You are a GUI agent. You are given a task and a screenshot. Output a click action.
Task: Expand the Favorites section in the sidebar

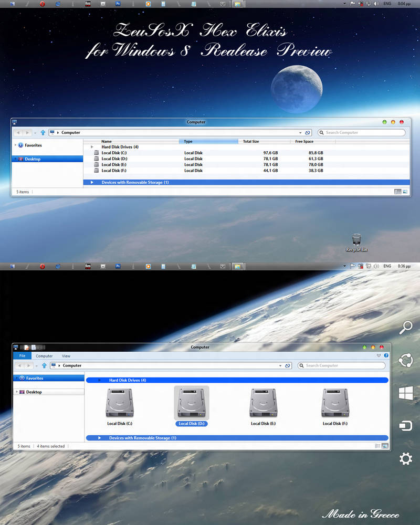tap(16, 377)
